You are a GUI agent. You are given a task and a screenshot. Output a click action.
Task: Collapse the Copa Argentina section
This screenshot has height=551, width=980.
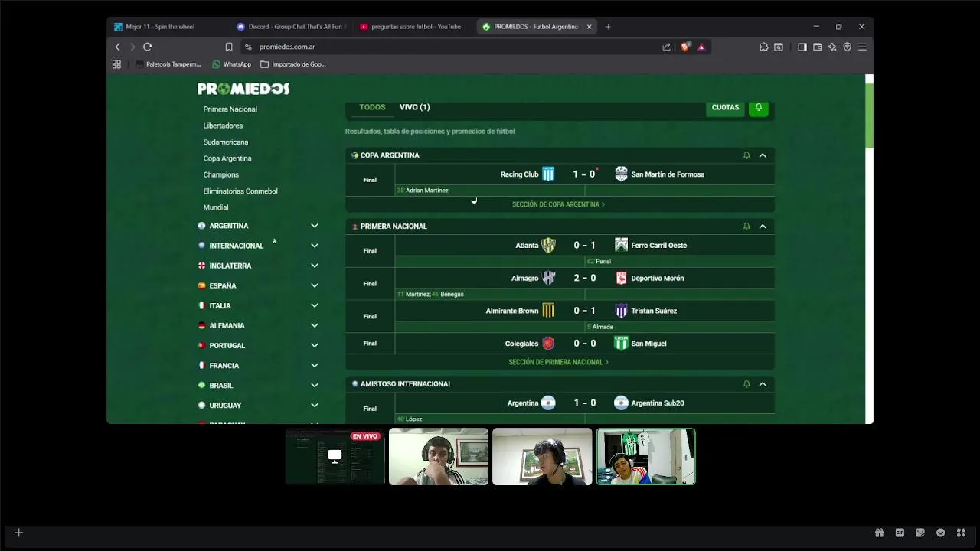click(763, 155)
